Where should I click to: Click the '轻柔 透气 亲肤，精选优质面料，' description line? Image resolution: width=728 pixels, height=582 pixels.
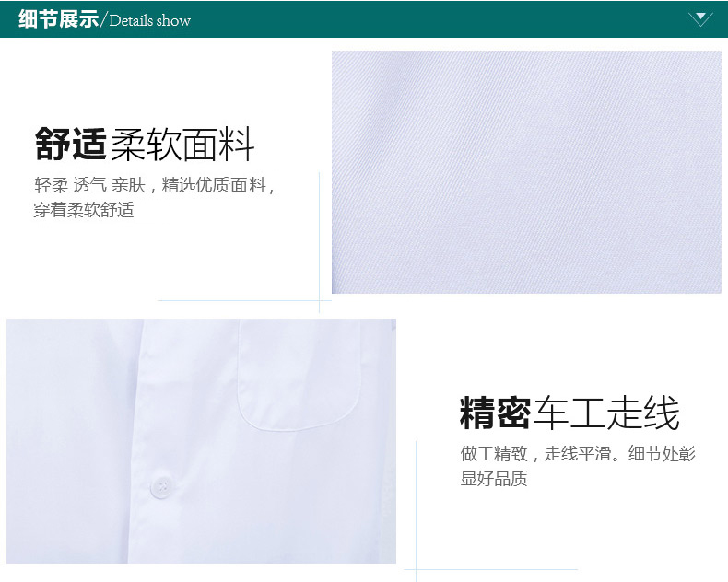155,185
